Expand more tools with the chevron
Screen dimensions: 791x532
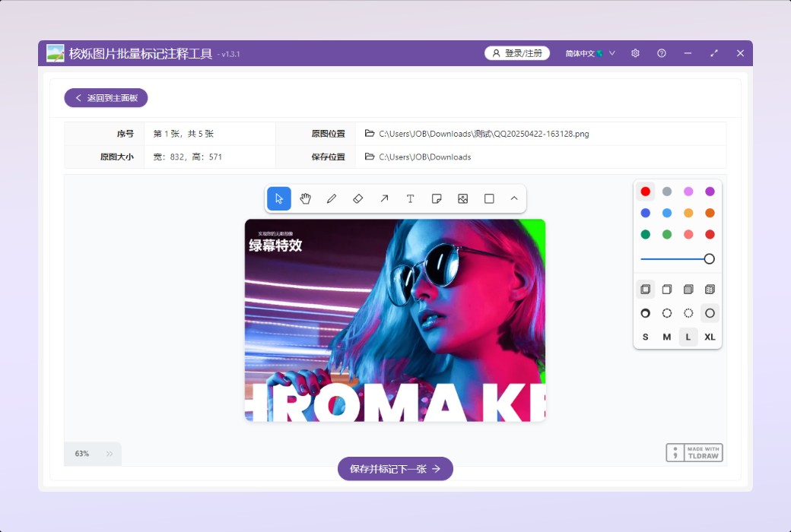[x=514, y=198]
